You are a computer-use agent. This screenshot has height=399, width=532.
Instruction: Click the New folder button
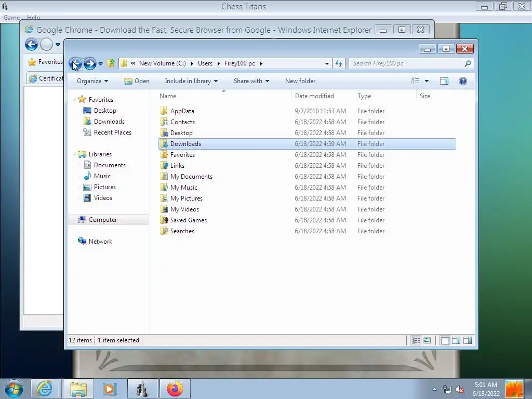tap(300, 81)
